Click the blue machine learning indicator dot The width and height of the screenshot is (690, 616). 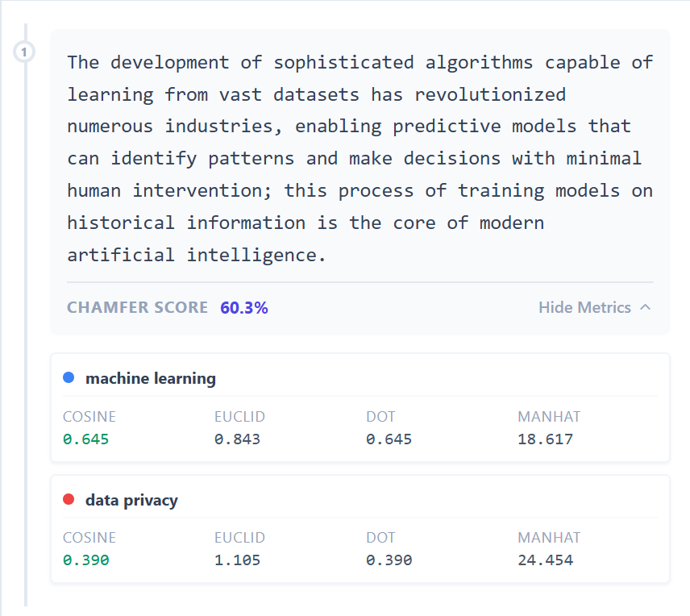[68, 377]
